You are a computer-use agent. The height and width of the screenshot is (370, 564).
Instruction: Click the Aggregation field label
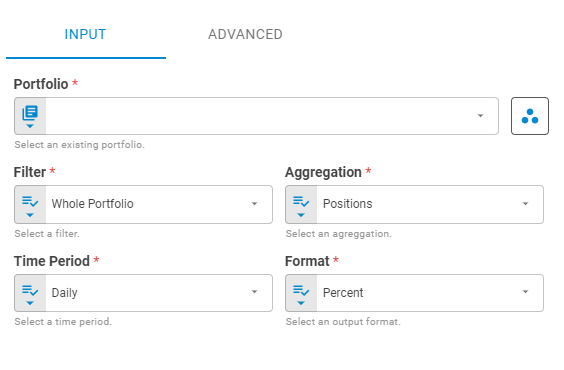(x=323, y=173)
